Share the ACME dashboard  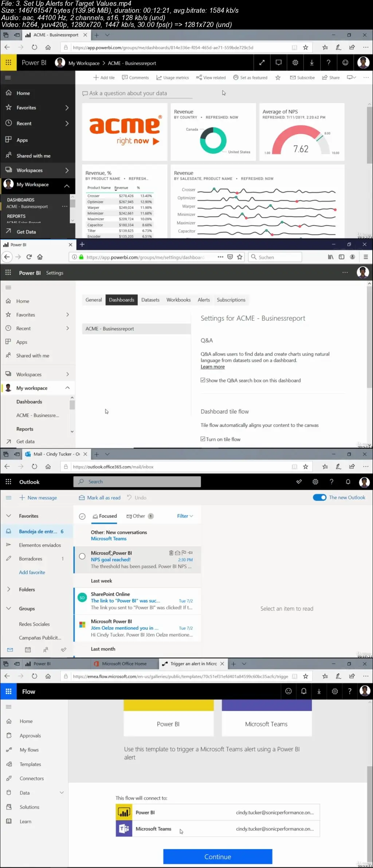[x=331, y=78]
